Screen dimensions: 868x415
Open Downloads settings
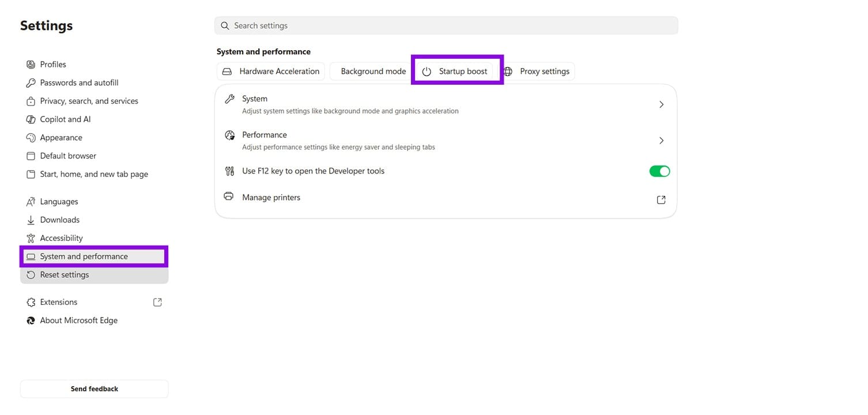tap(94, 220)
